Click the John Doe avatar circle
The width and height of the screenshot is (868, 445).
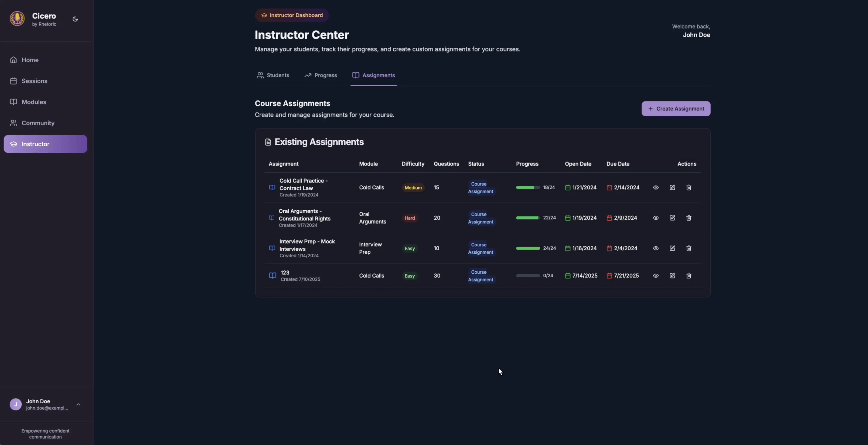(15, 404)
